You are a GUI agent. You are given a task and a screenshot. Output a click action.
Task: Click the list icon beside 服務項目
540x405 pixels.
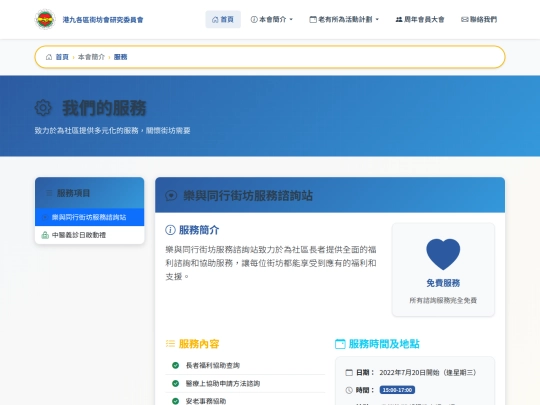pos(49,193)
